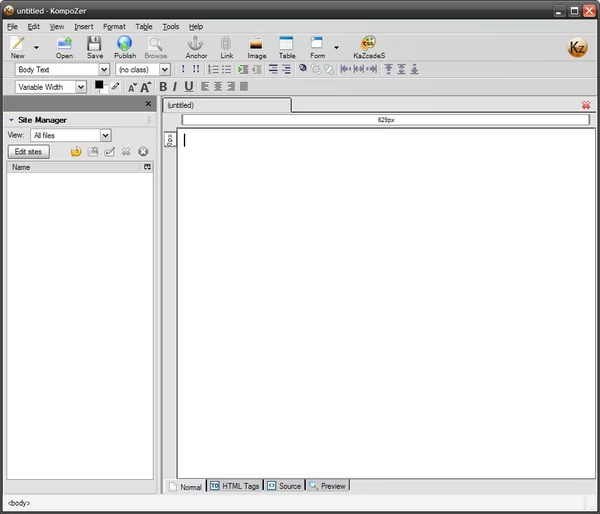Viewport: 600px width, 514px height.
Task: Switch to the Source view tab
Action: pyautogui.click(x=284, y=486)
